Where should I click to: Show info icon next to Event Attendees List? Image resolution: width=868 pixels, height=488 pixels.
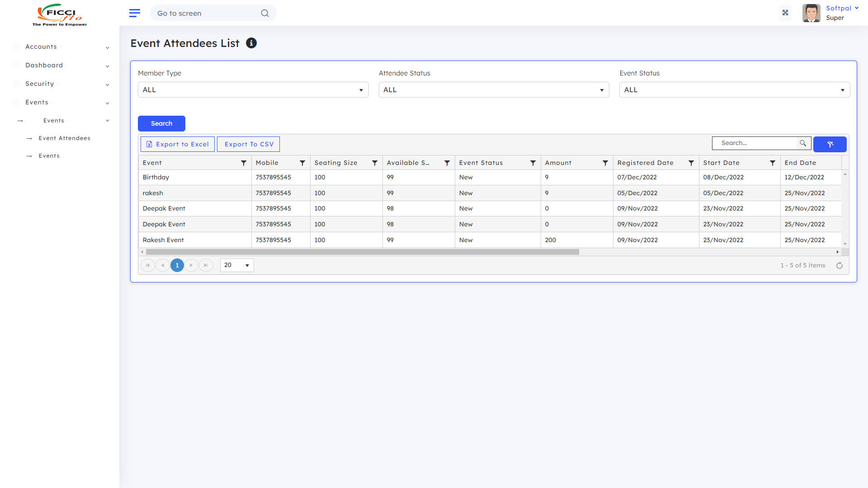(x=251, y=43)
